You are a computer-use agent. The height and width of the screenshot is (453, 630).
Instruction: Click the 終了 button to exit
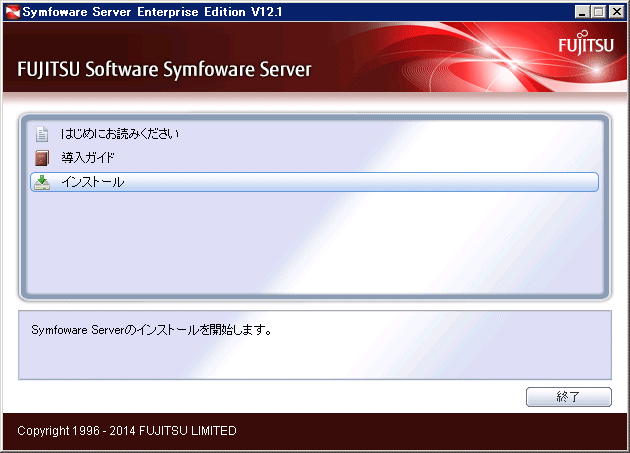click(x=569, y=397)
